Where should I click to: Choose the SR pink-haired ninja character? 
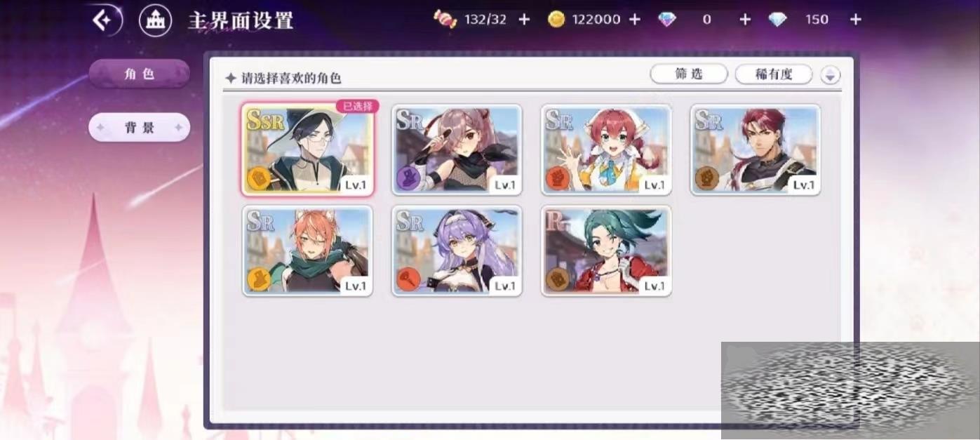457,149
